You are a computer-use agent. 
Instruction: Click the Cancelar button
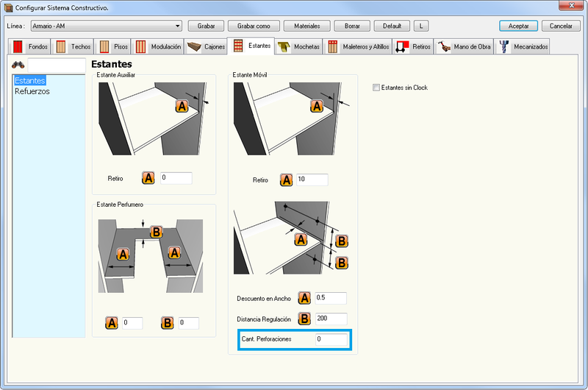[561, 26]
